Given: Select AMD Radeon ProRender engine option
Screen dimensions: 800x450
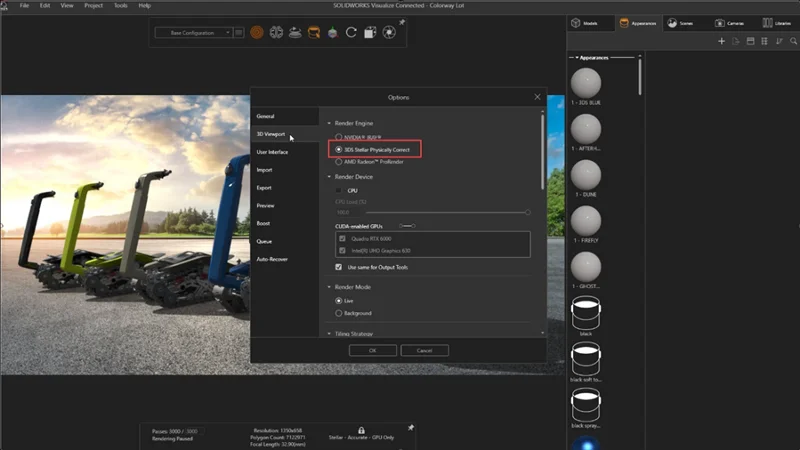Looking at the screenshot, I should (x=338, y=161).
